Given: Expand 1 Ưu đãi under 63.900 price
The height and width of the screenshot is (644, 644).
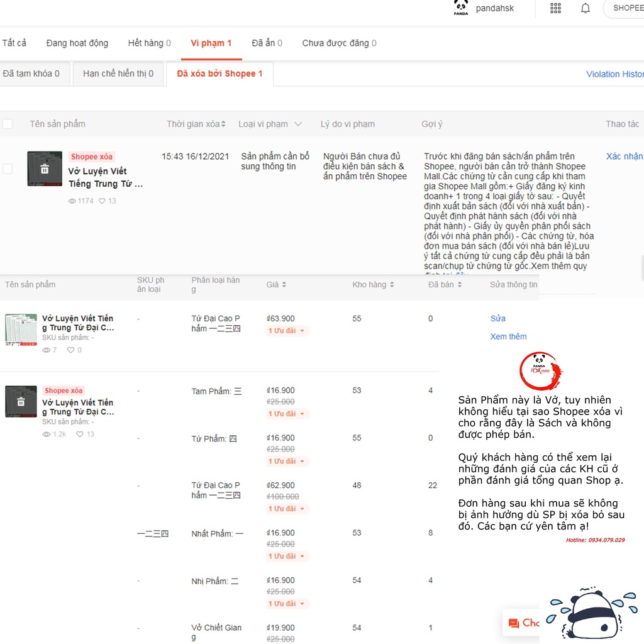Looking at the screenshot, I should [287, 331].
